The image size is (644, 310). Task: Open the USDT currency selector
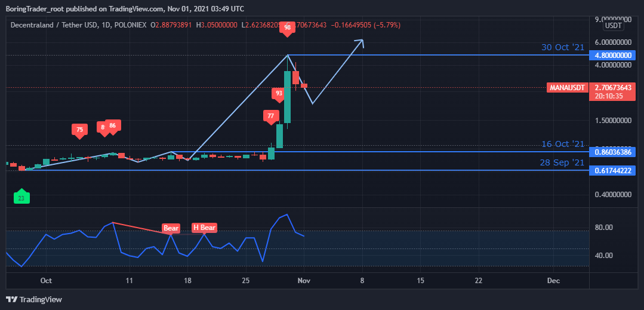pos(614,26)
